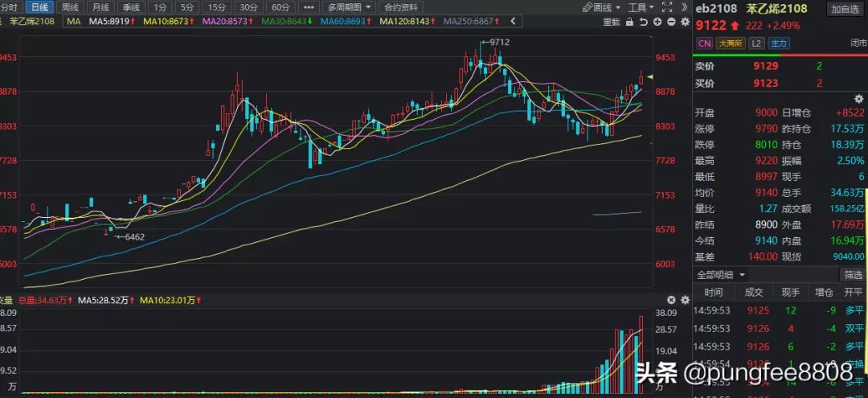
Task: Click the lock icon above the chart
Action: point(631,22)
